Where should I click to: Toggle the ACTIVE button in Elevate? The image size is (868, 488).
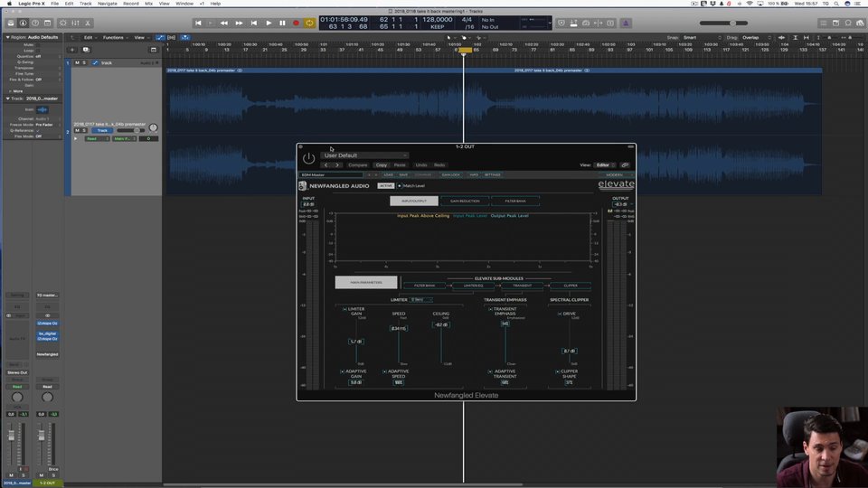pyautogui.click(x=386, y=186)
